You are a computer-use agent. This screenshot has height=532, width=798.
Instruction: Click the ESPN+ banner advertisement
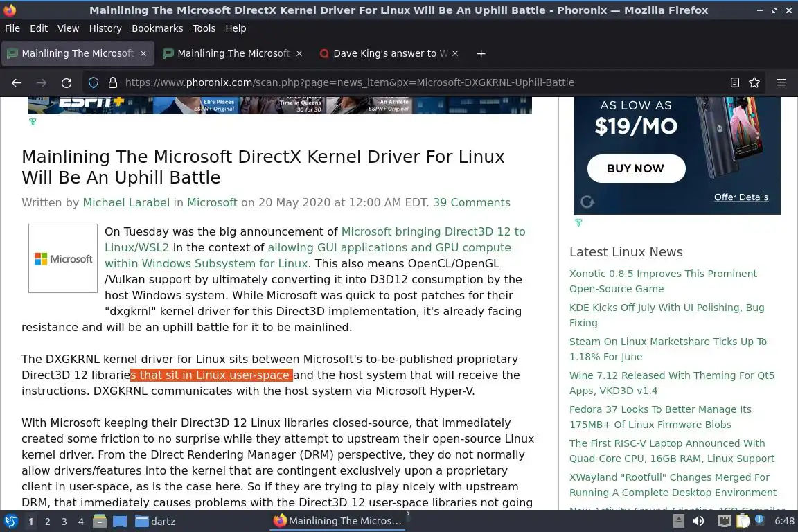point(279,105)
